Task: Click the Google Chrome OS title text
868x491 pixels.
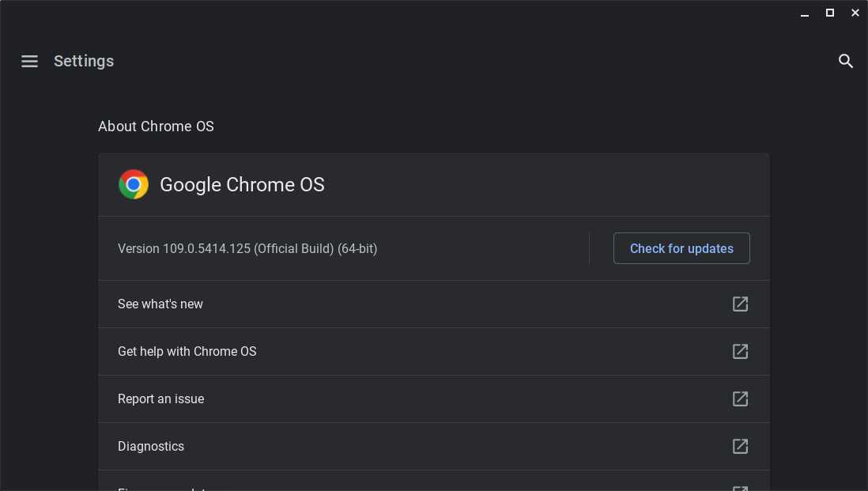Action: (x=242, y=184)
